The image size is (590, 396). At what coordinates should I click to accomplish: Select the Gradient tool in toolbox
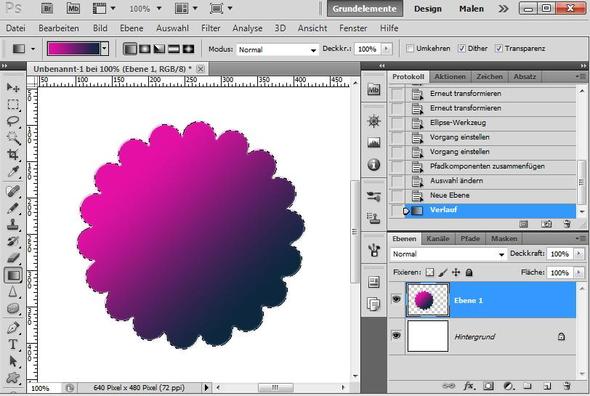pyautogui.click(x=13, y=275)
